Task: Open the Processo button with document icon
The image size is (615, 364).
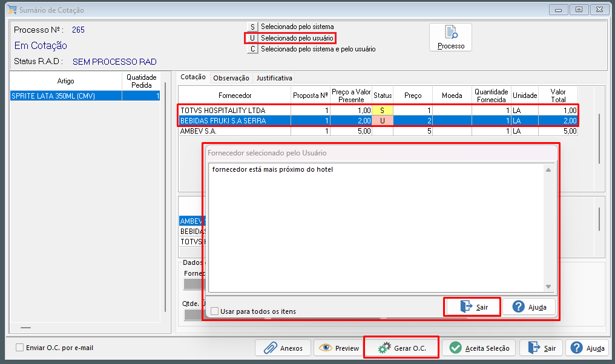Action: click(450, 37)
